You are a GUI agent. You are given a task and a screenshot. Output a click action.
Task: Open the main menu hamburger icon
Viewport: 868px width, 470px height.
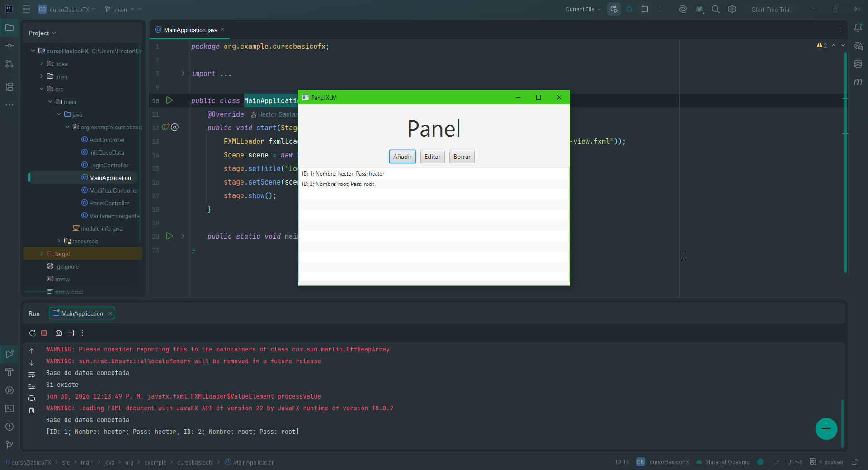point(26,9)
